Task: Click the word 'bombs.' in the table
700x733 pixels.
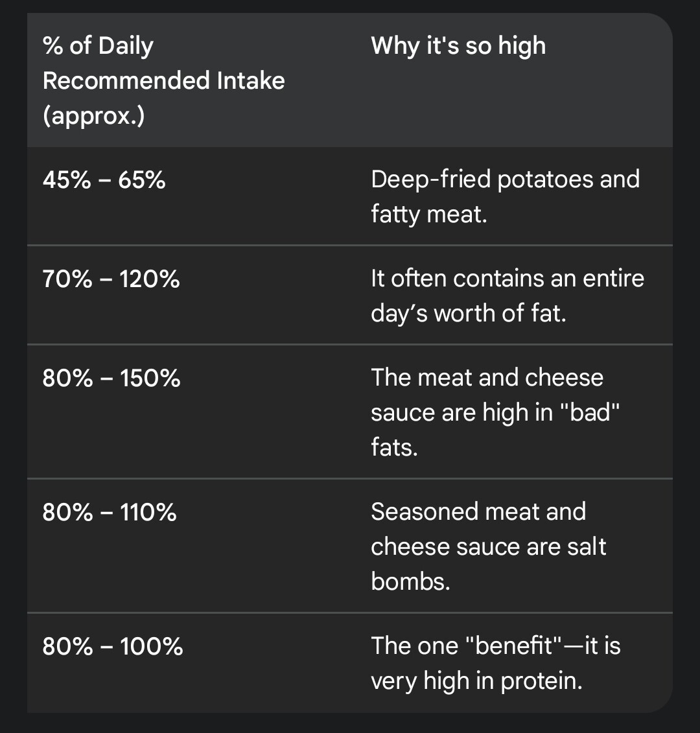Action: pyautogui.click(x=410, y=581)
